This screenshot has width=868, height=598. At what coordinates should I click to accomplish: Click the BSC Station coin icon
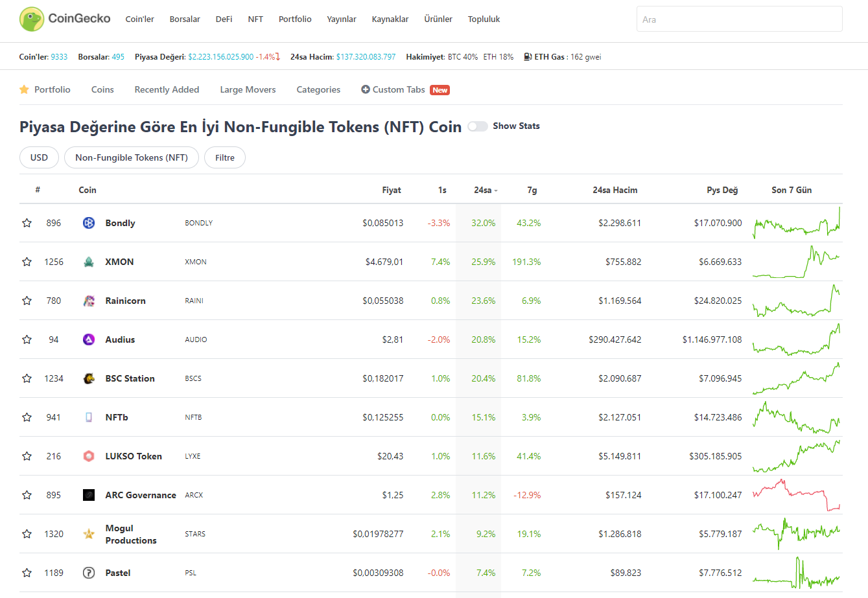click(x=89, y=378)
